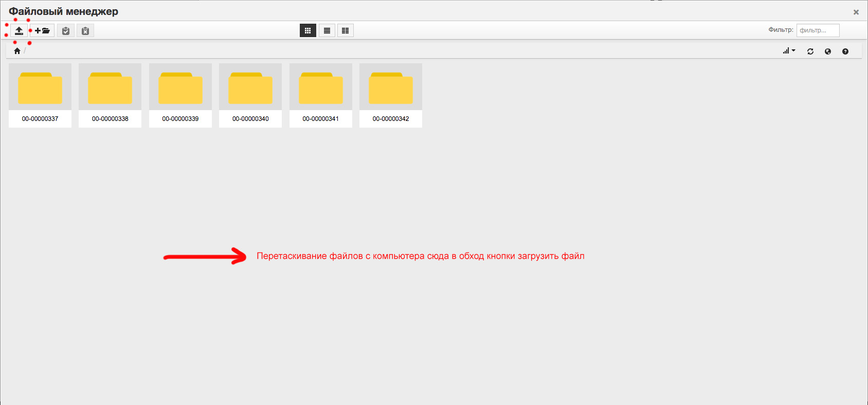Click the clear clipboard icon with X
The height and width of the screenshot is (405, 868).
pos(85,31)
